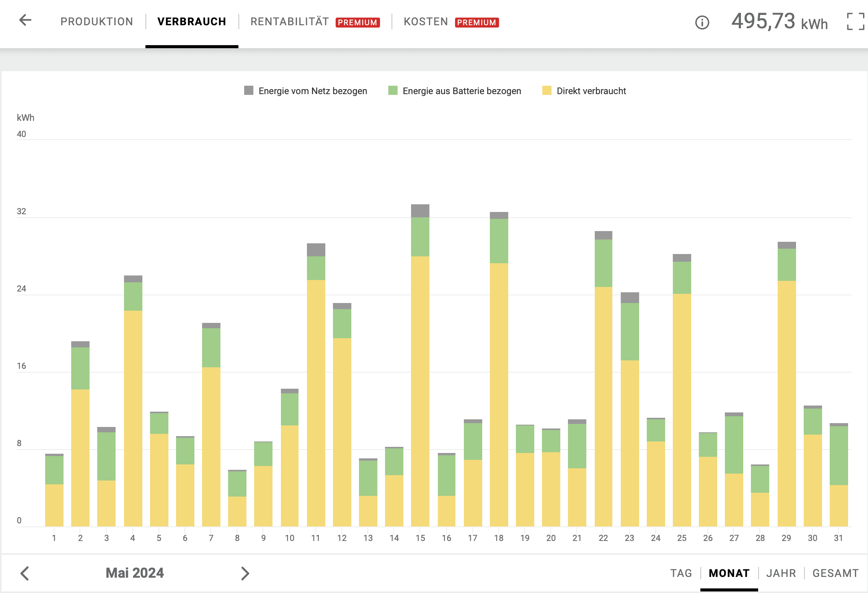Click the PREMIUM badge next to RENTABILITÄT
This screenshot has width=868, height=593.
pyautogui.click(x=357, y=23)
